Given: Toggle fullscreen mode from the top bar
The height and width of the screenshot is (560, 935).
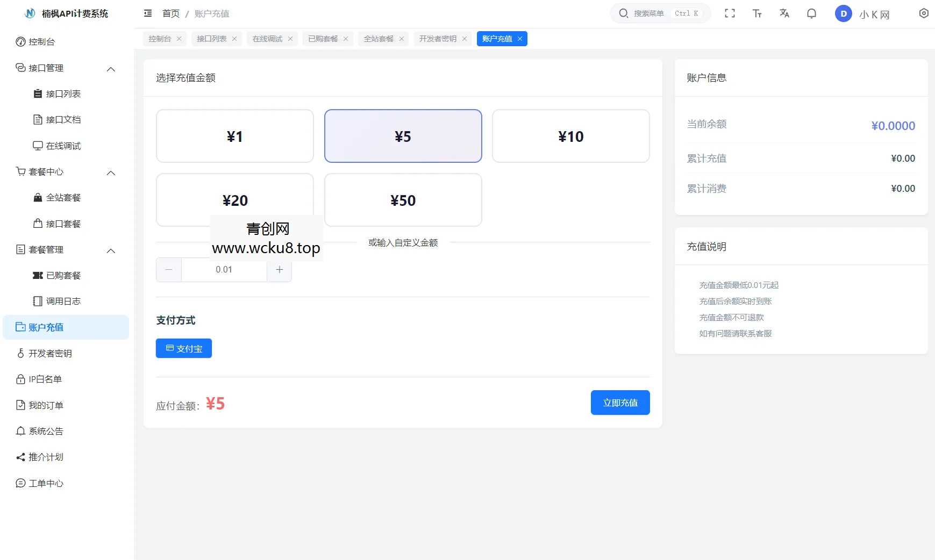Looking at the screenshot, I should point(730,13).
